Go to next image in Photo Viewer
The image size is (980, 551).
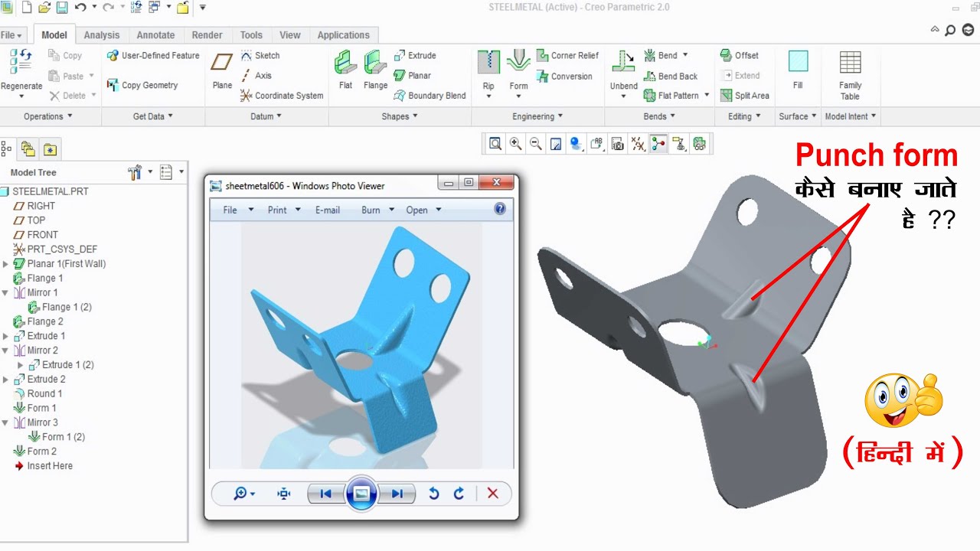[x=397, y=494]
